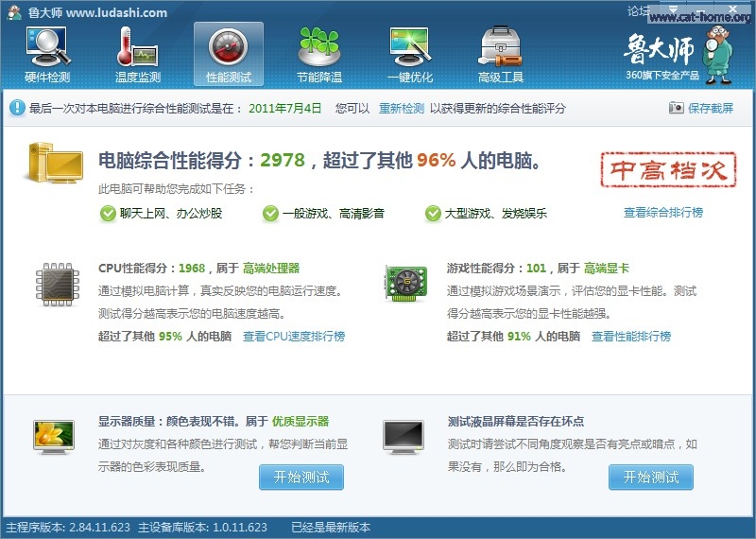Open the 高级工具 toolbox icon

[x=501, y=55]
